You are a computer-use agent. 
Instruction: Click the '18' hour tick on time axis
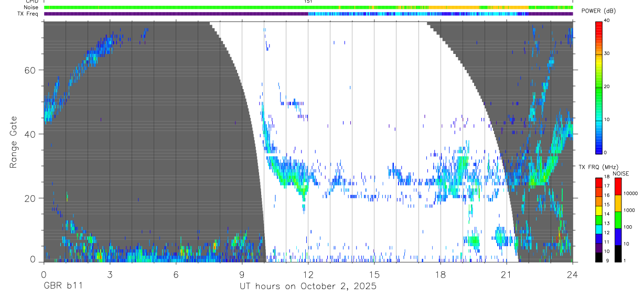pyautogui.click(x=440, y=274)
